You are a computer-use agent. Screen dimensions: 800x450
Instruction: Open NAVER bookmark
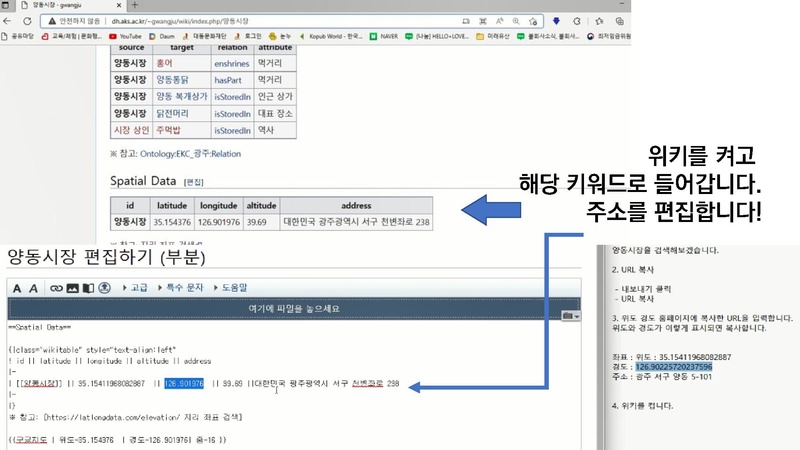pos(384,36)
